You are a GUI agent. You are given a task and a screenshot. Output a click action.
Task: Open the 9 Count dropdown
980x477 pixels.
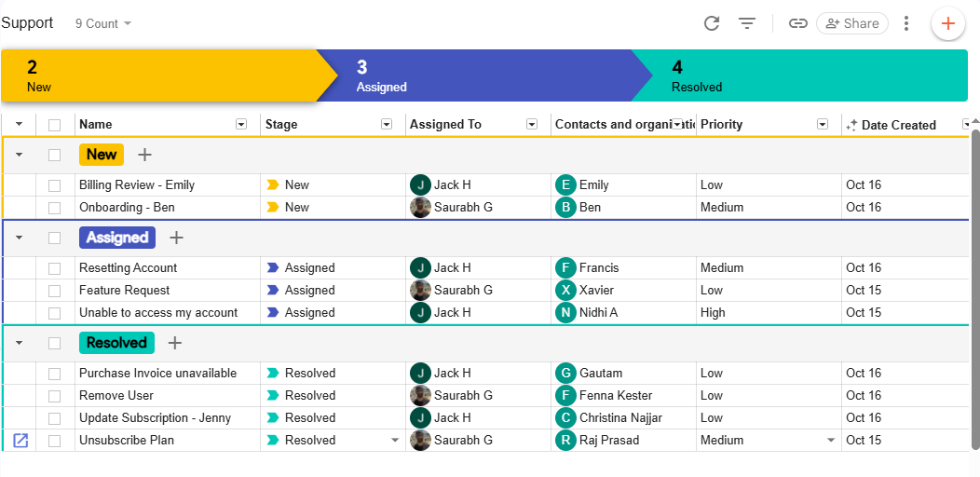tap(103, 23)
